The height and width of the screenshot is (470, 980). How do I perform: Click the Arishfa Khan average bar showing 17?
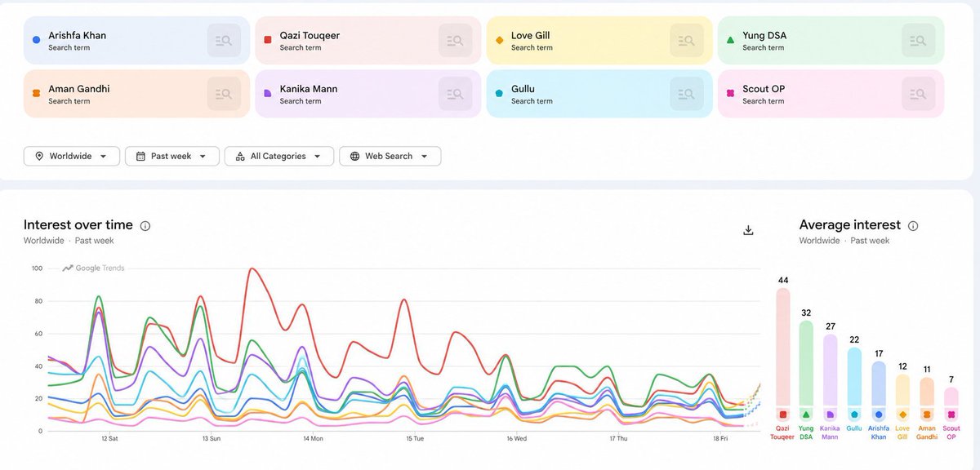click(879, 392)
